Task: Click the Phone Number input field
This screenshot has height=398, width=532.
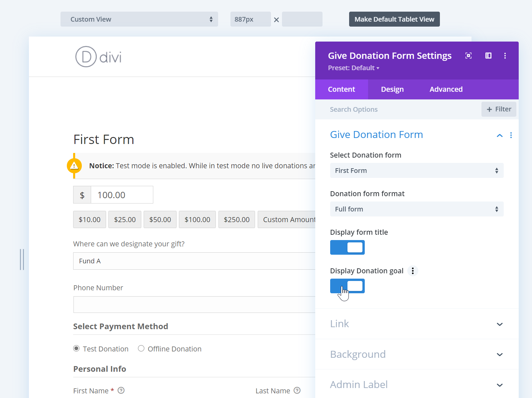Action: 194,305
